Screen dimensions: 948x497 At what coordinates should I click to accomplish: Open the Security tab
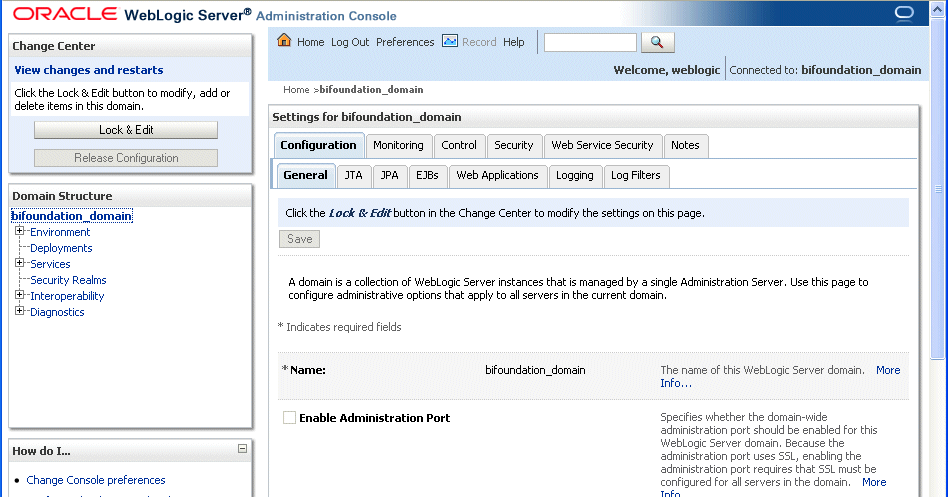[x=514, y=146]
